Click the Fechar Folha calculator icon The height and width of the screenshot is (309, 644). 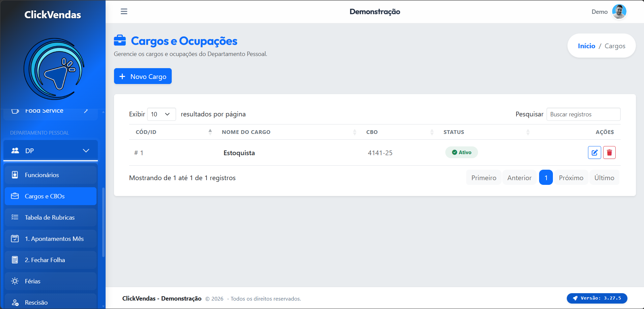coord(15,260)
